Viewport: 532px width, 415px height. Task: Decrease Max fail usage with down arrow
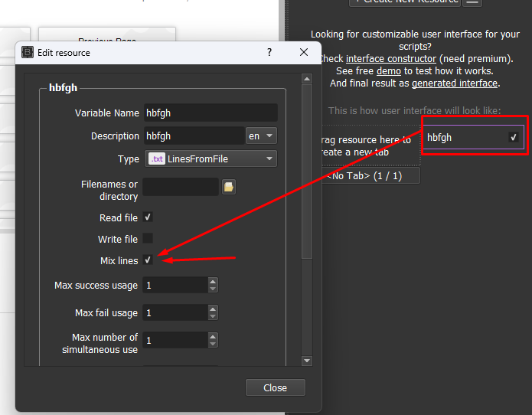(x=212, y=316)
